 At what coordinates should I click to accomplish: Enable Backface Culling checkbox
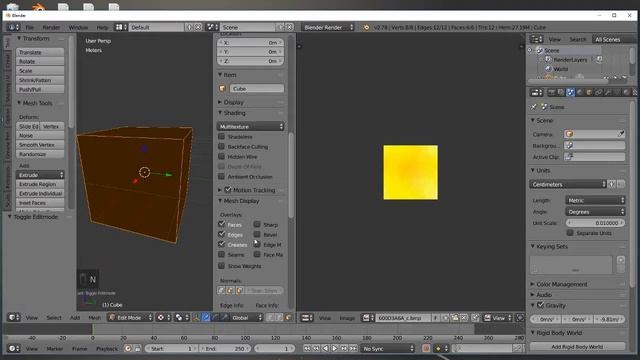(221, 146)
